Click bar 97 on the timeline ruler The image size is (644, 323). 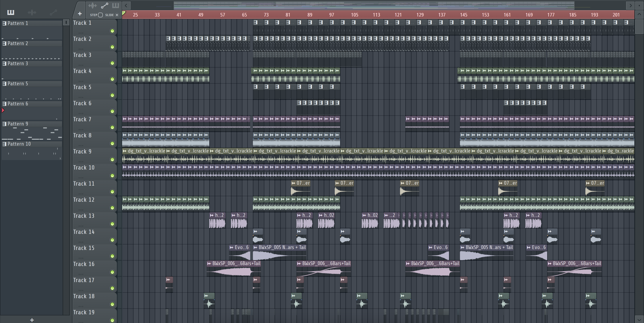331,15
